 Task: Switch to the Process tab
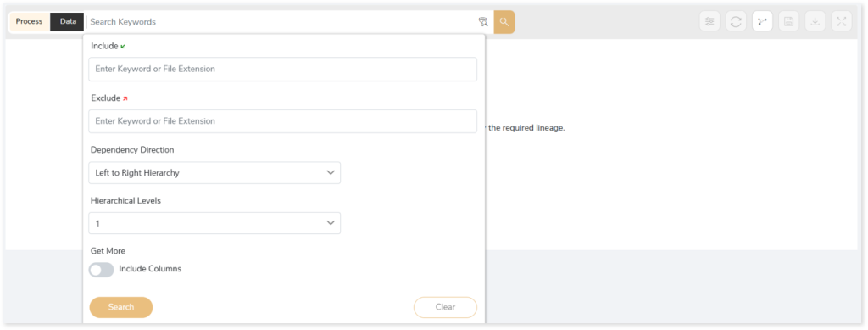coord(30,21)
